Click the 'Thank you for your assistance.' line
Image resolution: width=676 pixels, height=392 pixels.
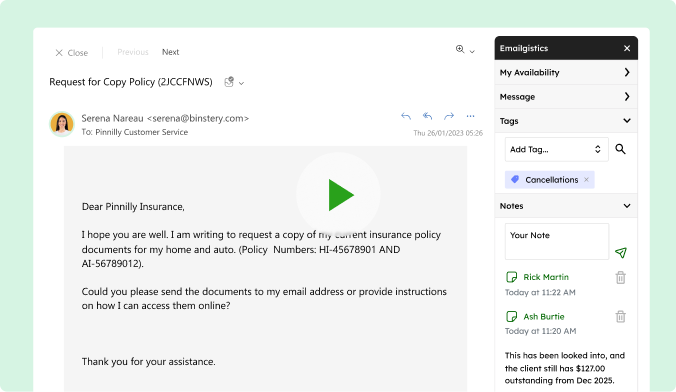click(x=149, y=361)
